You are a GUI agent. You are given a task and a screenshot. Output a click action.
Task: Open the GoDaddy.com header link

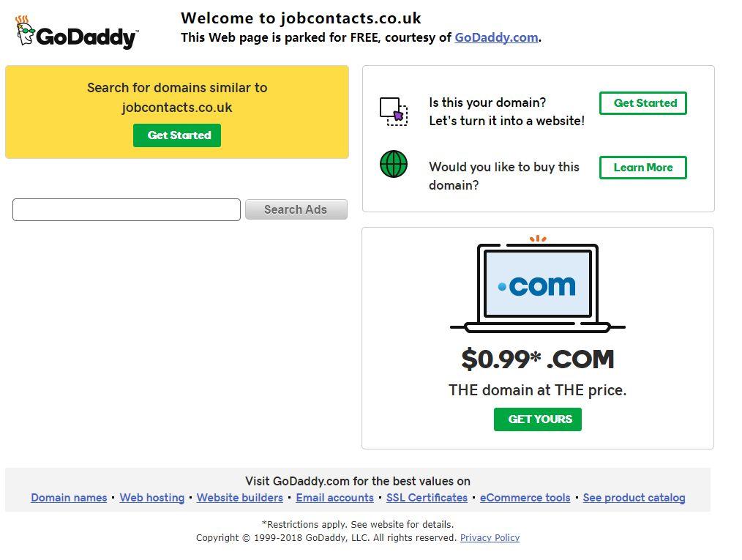pyautogui.click(x=496, y=37)
